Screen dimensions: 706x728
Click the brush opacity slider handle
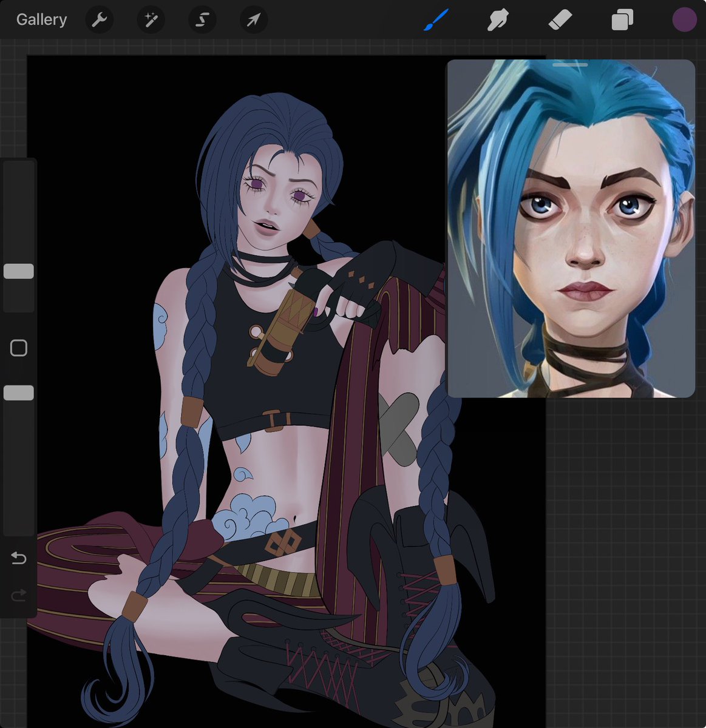coord(19,393)
